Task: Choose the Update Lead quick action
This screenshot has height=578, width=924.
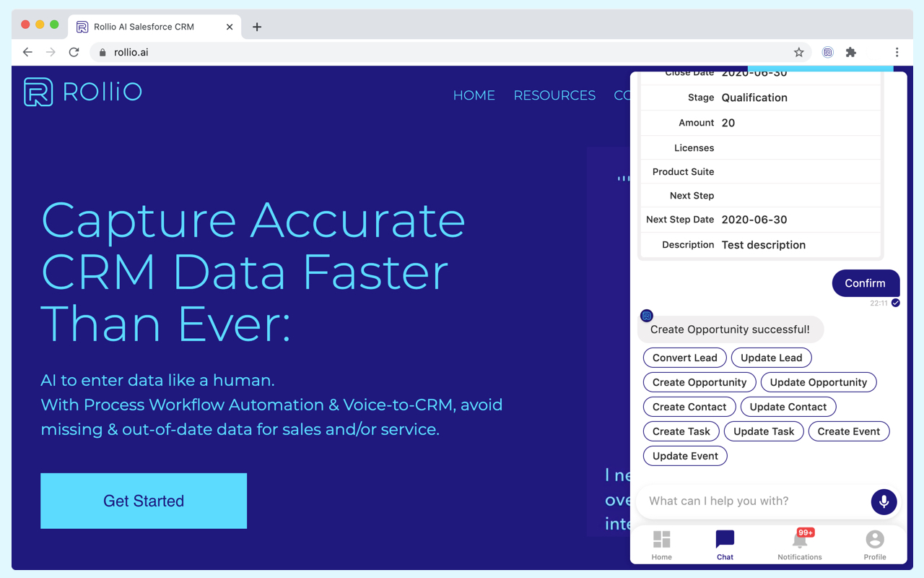Action: (772, 358)
